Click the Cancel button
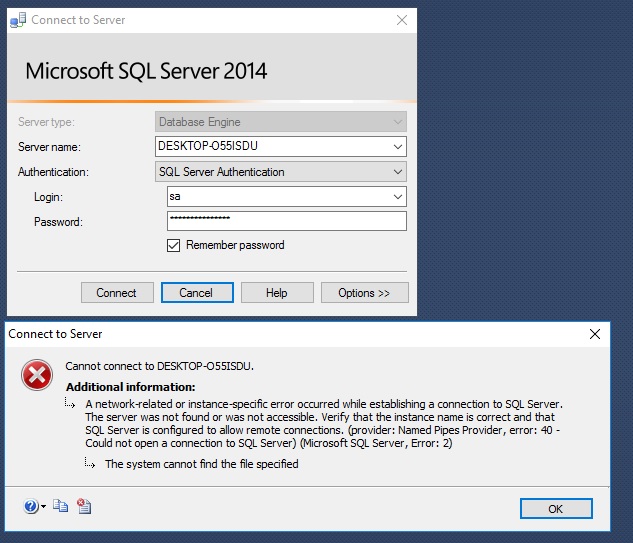Image resolution: width=633 pixels, height=543 pixels. coord(197,293)
